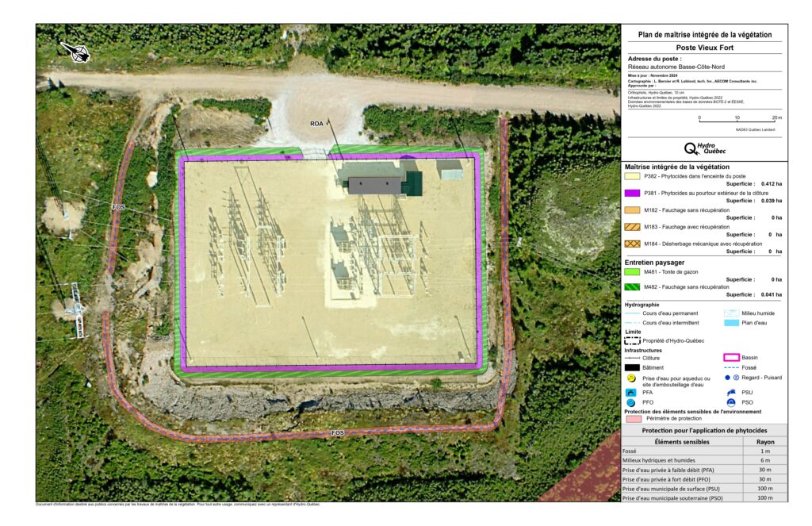Click the north arrow compass icon

coord(77,53)
